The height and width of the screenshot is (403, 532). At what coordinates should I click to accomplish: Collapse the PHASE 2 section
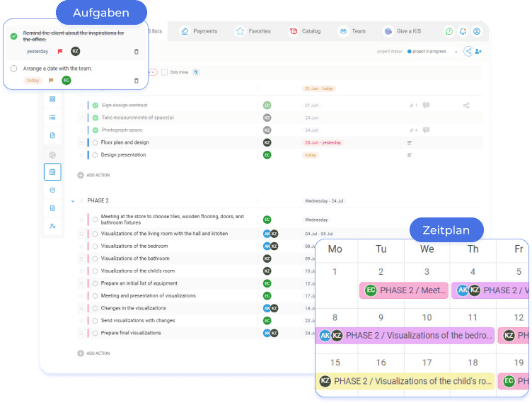point(73,201)
